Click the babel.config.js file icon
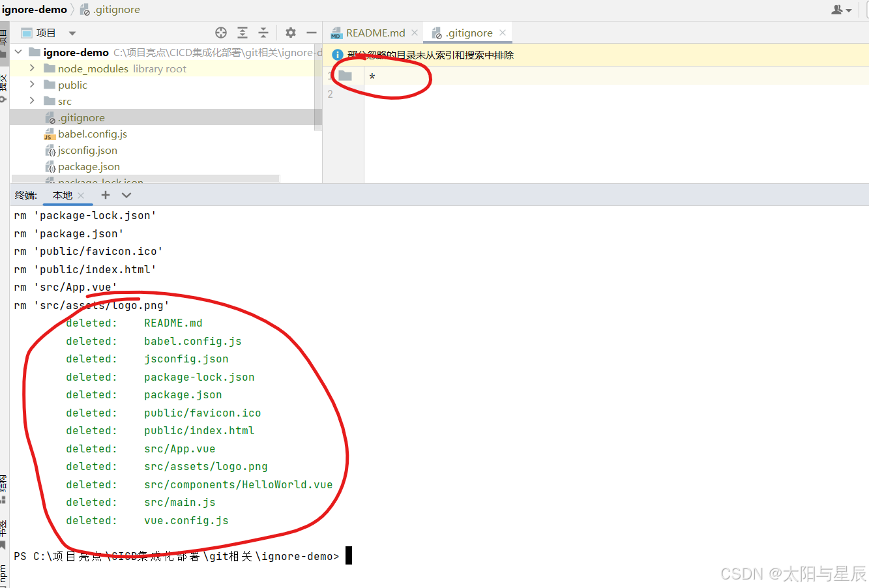 pos(49,134)
